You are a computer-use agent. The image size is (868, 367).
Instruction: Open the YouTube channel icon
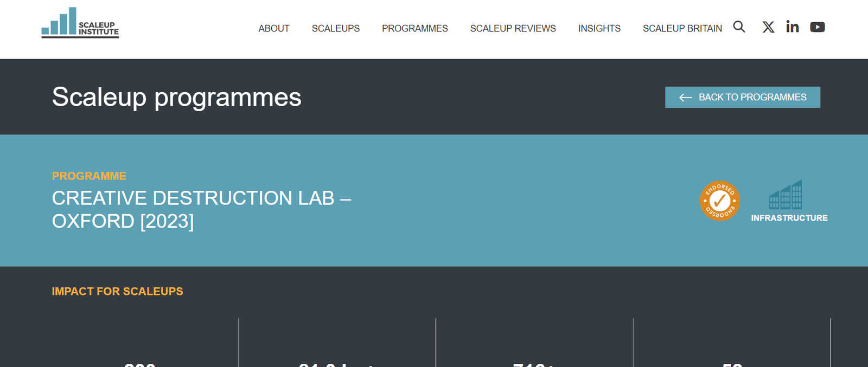817,27
